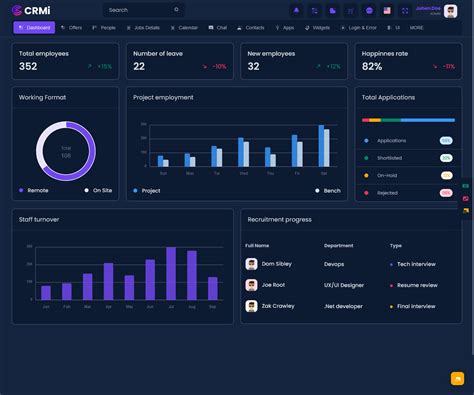Click the green segment of Total Applications bar
The width and height of the screenshot is (474, 395).
coord(391,120)
